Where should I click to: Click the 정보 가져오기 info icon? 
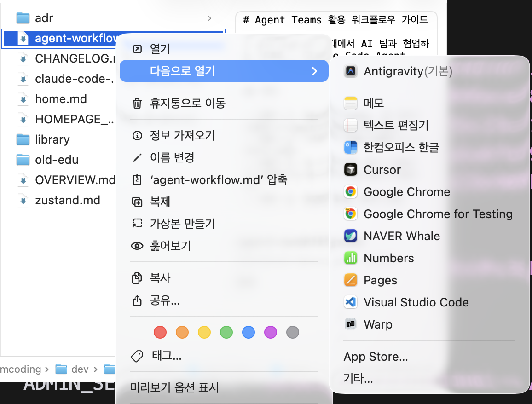click(x=137, y=136)
